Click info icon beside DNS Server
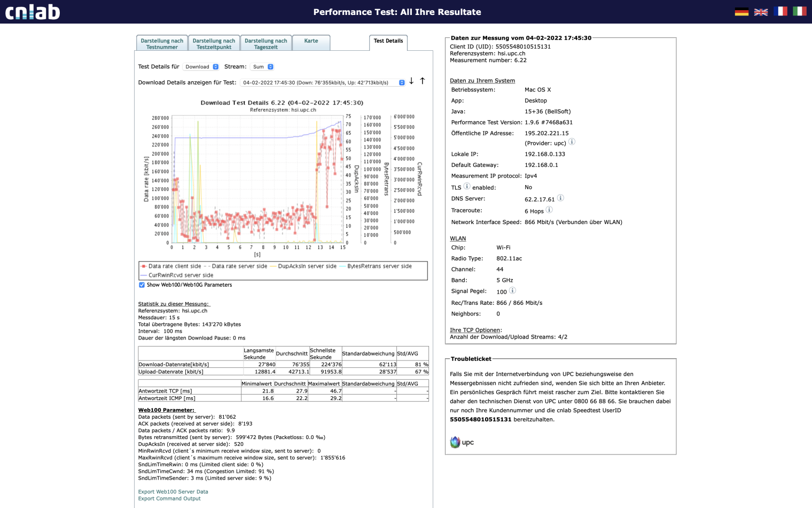Screen dimensions: 812x508 click(560, 198)
